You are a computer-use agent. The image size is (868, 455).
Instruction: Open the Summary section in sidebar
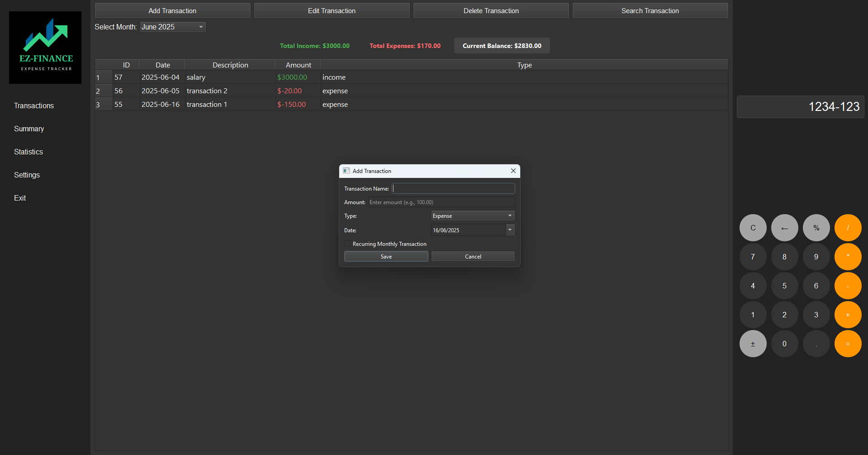pos(28,129)
